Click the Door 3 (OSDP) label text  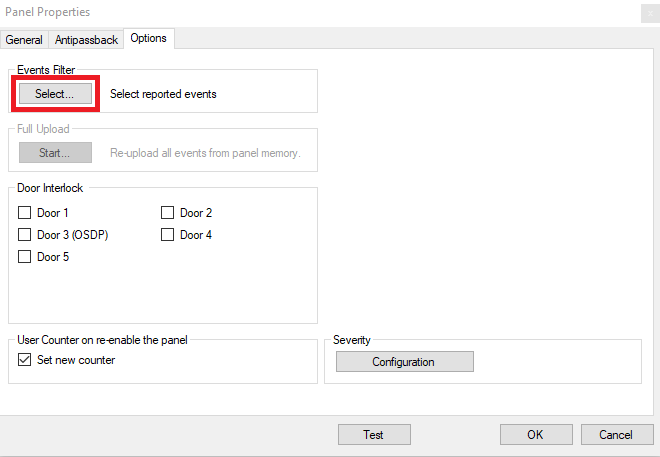pyautogui.click(x=72, y=234)
